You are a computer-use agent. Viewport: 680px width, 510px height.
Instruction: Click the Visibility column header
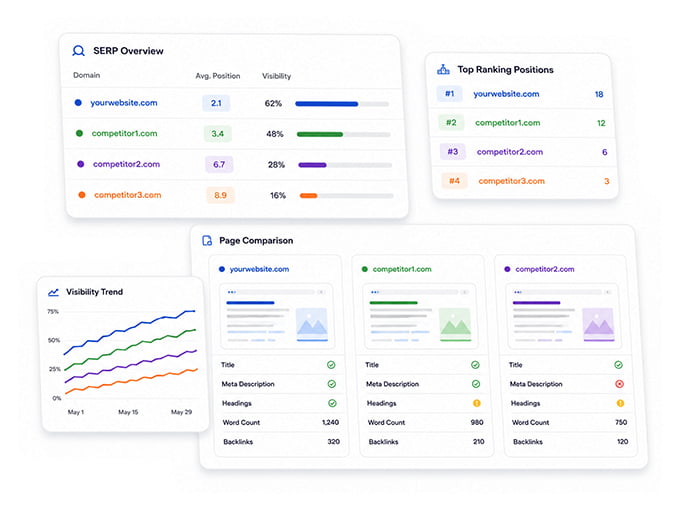pos(276,76)
